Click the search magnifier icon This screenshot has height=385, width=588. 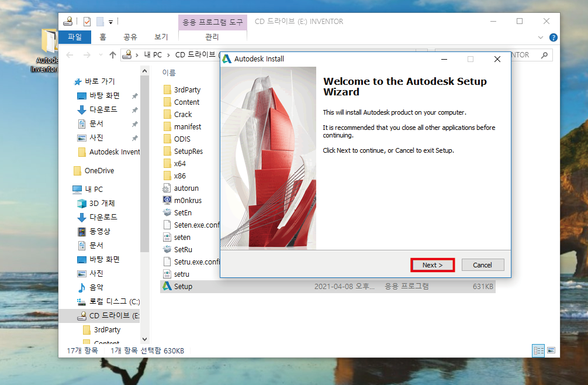click(544, 55)
